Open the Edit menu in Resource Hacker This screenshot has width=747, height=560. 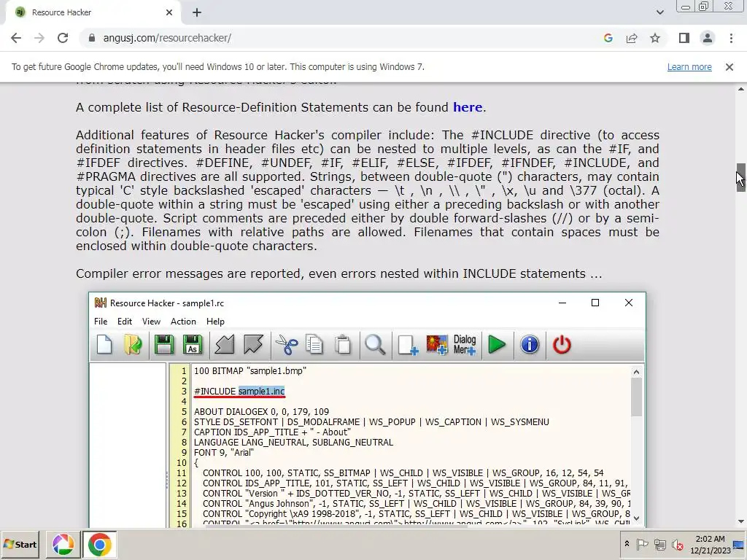125,322
